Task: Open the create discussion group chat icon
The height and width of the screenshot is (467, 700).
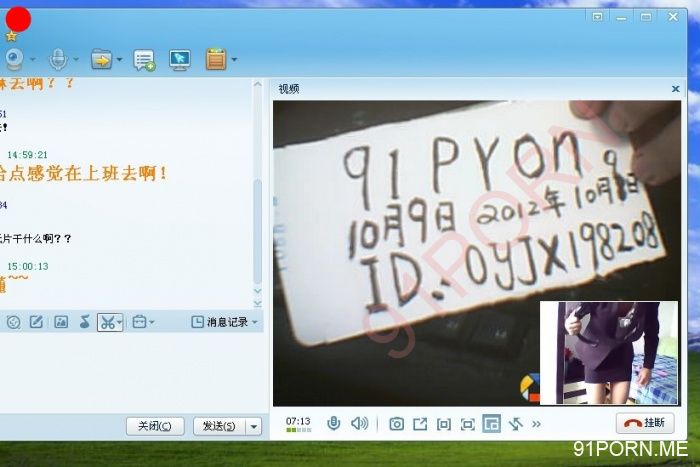Action: (144, 60)
